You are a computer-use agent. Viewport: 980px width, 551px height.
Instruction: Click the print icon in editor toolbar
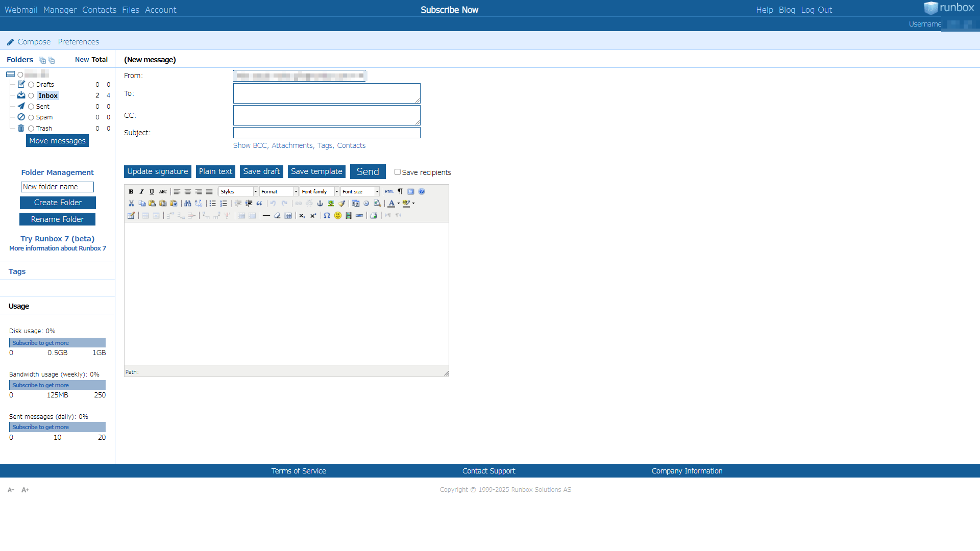[x=374, y=216]
